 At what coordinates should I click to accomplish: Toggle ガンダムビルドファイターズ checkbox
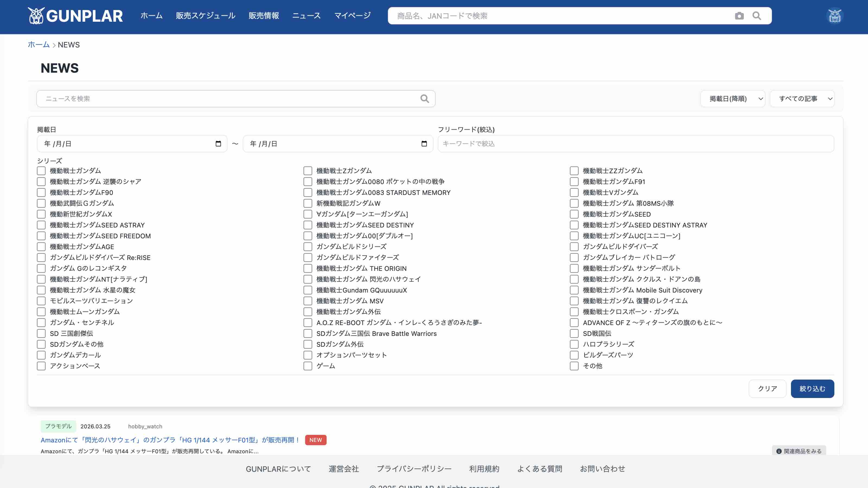[308, 257]
